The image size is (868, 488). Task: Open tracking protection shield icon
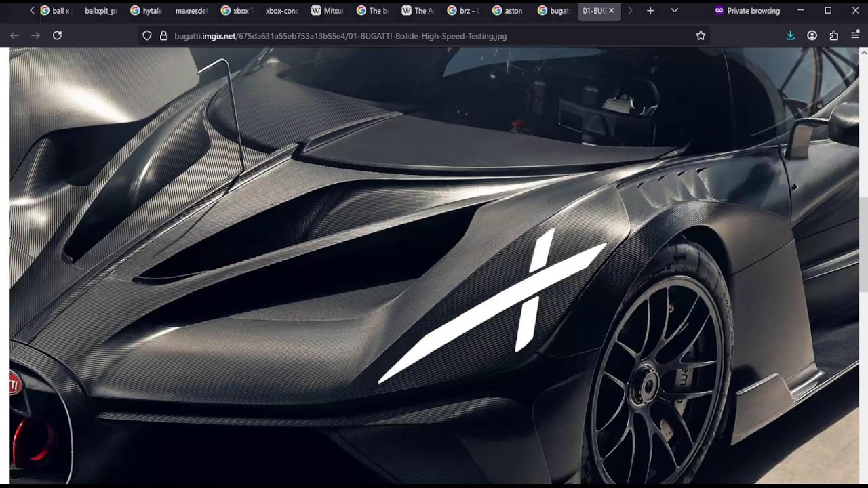[147, 35]
